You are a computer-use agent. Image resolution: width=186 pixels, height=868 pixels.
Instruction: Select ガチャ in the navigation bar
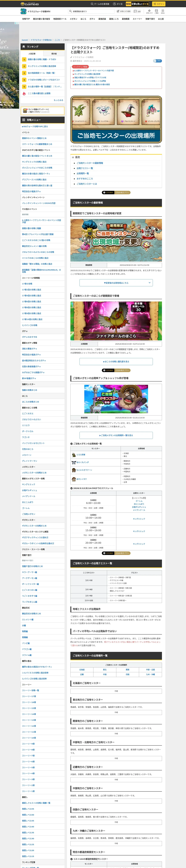[92, 19]
